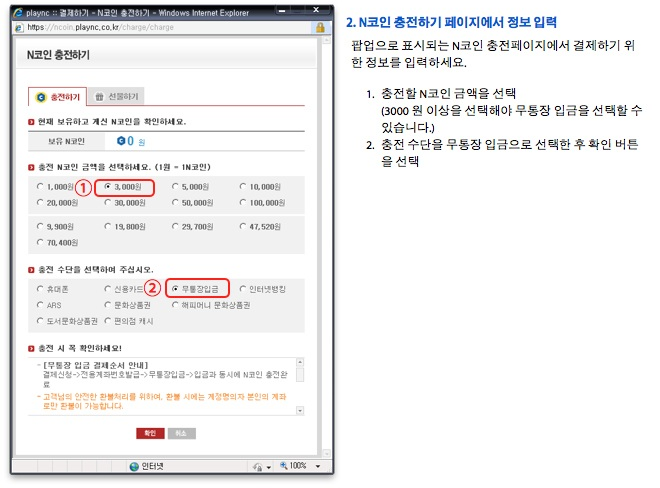Choose 무통장입금 payment method

point(175,289)
